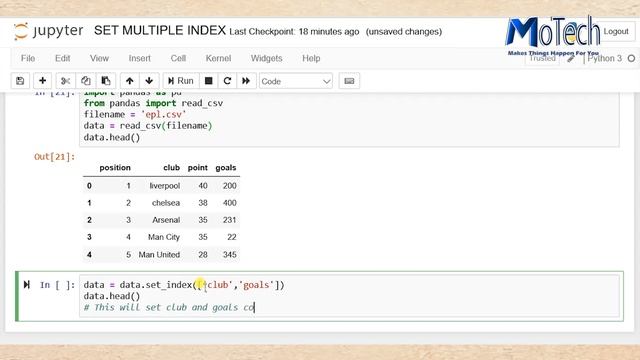Viewport: 640px width, 360px height.
Task: Cut selected cells with scissors icon
Action: coord(65,81)
